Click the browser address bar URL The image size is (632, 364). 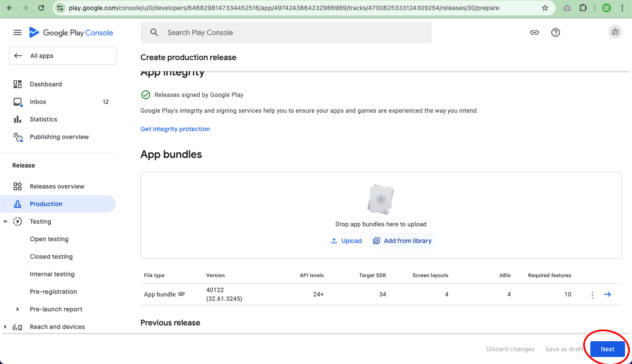284,8
